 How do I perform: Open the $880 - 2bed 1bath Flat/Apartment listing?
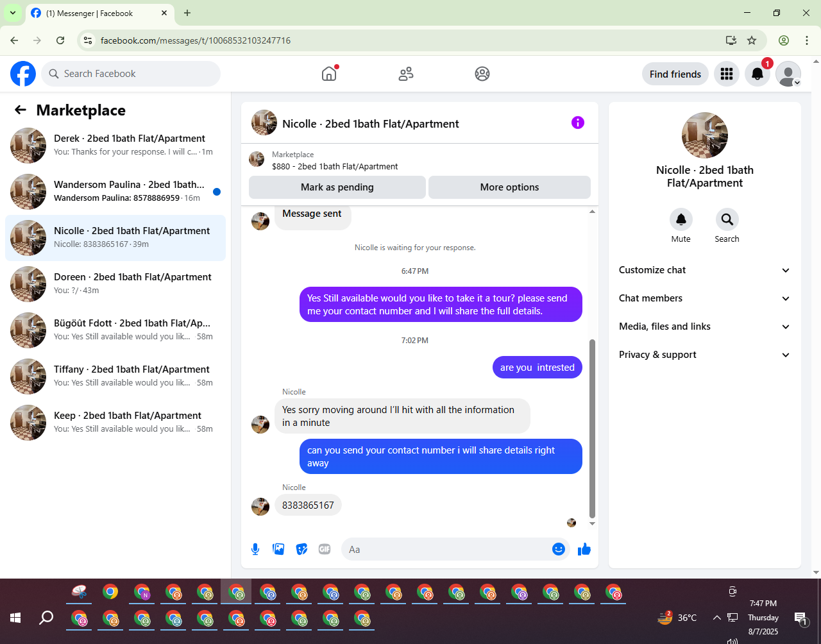coord(335,166)
